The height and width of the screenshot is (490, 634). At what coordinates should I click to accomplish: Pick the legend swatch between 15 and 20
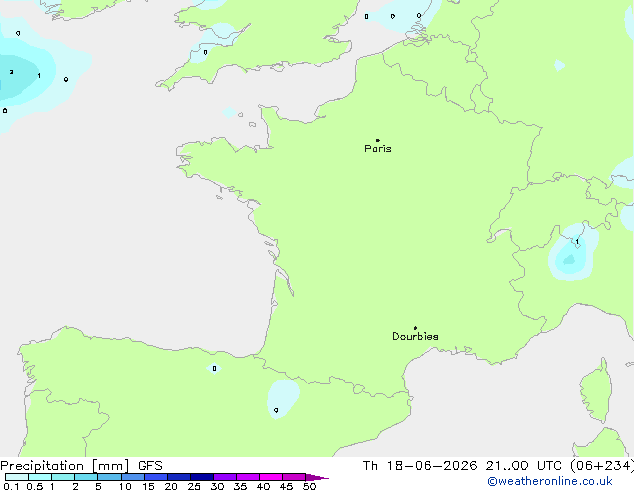(x=156, y=477)
